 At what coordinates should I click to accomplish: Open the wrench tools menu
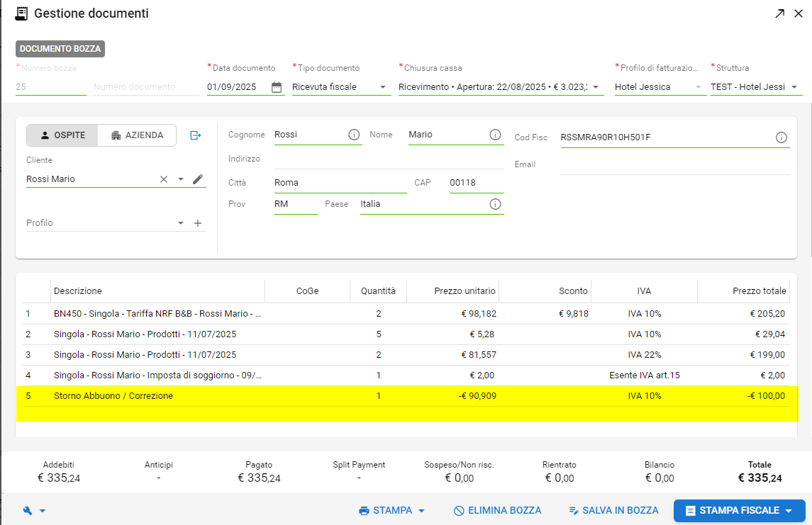(x=34, y=511)
